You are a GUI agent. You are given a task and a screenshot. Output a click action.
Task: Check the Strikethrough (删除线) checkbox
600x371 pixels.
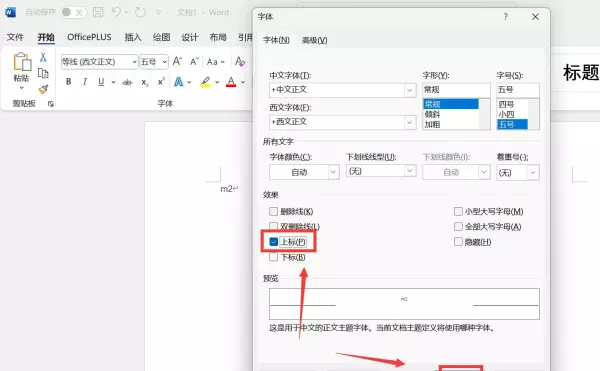coord(273,212)
